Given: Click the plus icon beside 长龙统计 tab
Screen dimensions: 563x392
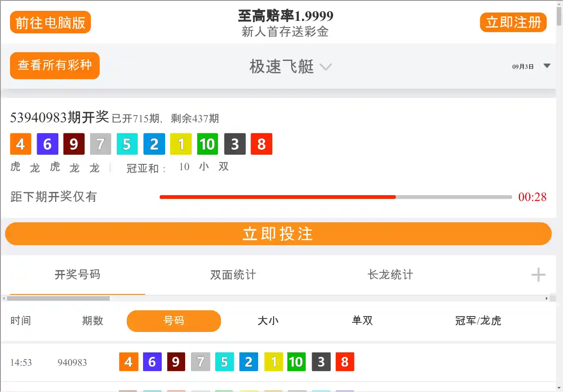Looking at the screenshot, I should click(538, 275).
